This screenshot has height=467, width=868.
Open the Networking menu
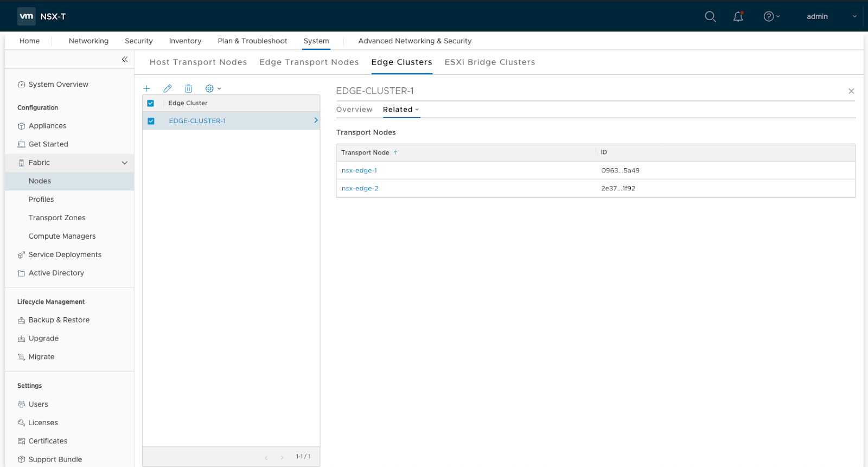tap(88, 41)
